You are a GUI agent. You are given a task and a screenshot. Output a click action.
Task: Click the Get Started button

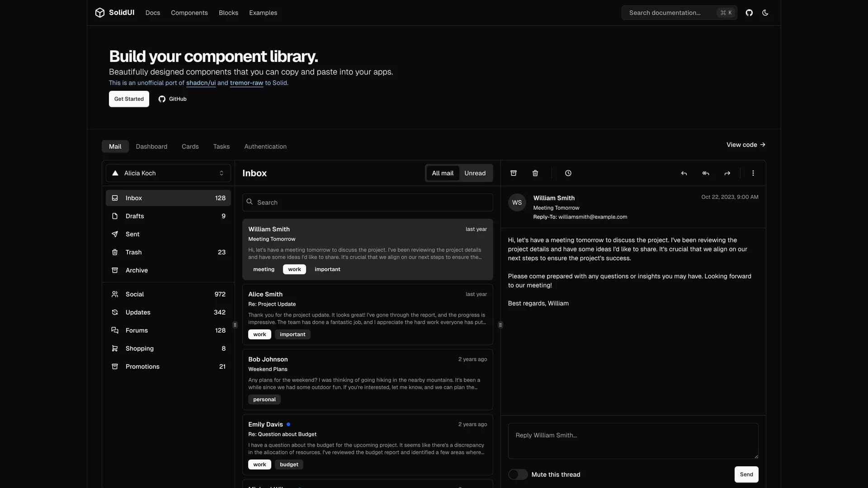128,99
